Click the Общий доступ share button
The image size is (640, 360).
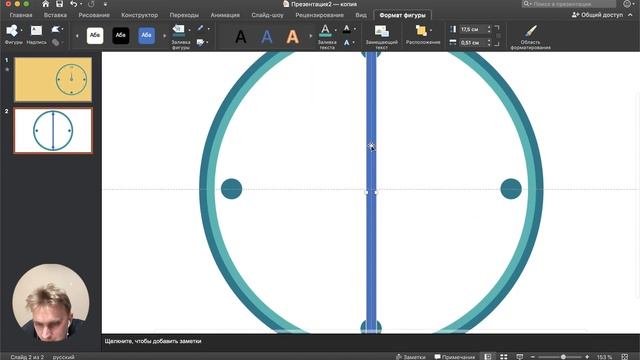597,15
